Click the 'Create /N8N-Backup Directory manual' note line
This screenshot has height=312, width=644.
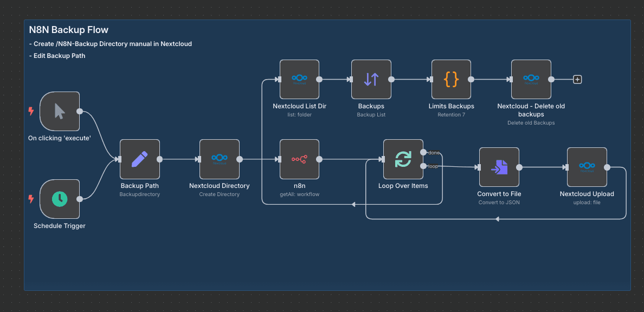pyautogui.click(x=111, y=43)
